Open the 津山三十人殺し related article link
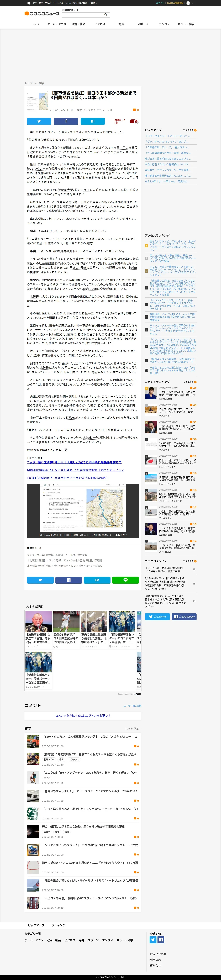221x980 pixels. [x=74, y=462]
